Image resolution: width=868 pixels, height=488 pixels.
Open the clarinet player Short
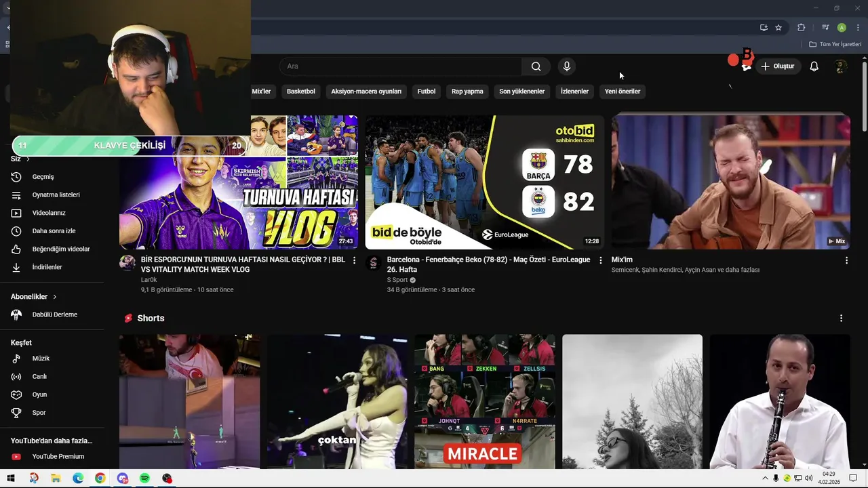pyautogui.click(x=780, y=401)
